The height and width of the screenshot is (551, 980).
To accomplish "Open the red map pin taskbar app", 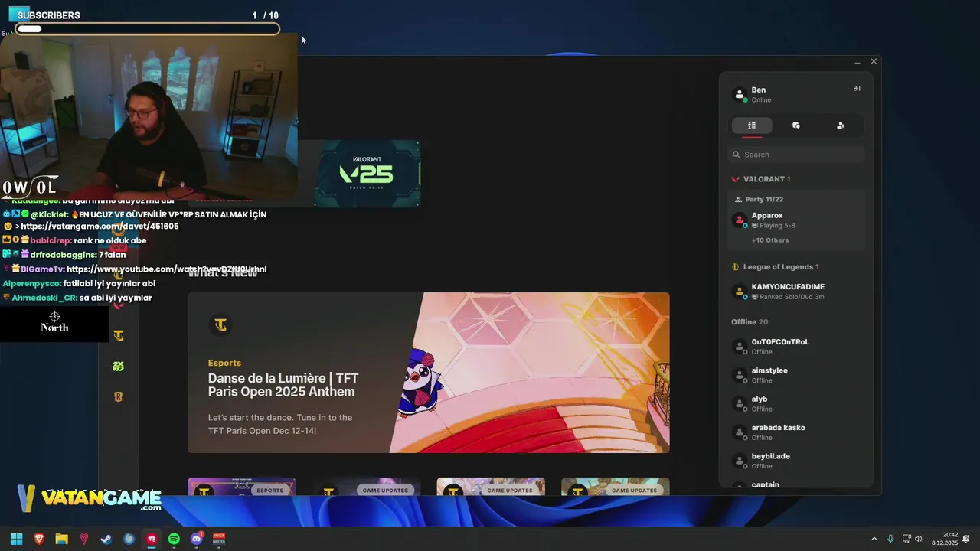I will point(84,539).
